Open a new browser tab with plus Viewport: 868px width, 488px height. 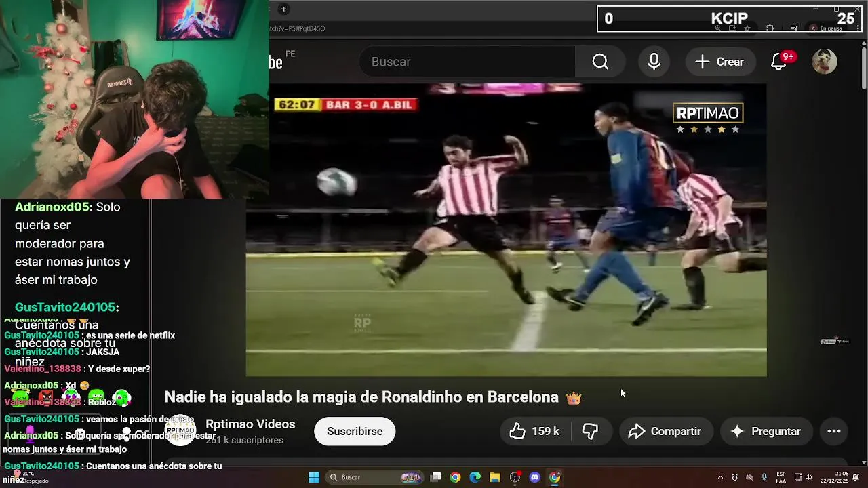(x=283, y=9)
